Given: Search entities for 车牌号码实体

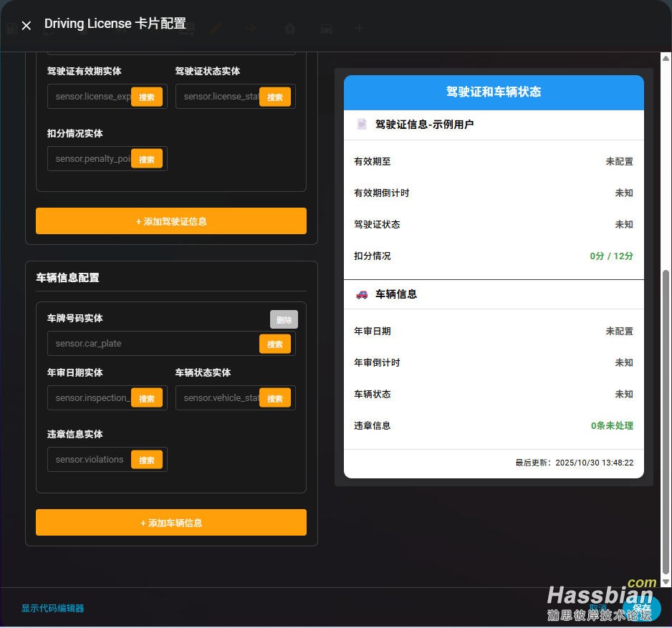Looking at the screenshot, I should click(274, 344).
